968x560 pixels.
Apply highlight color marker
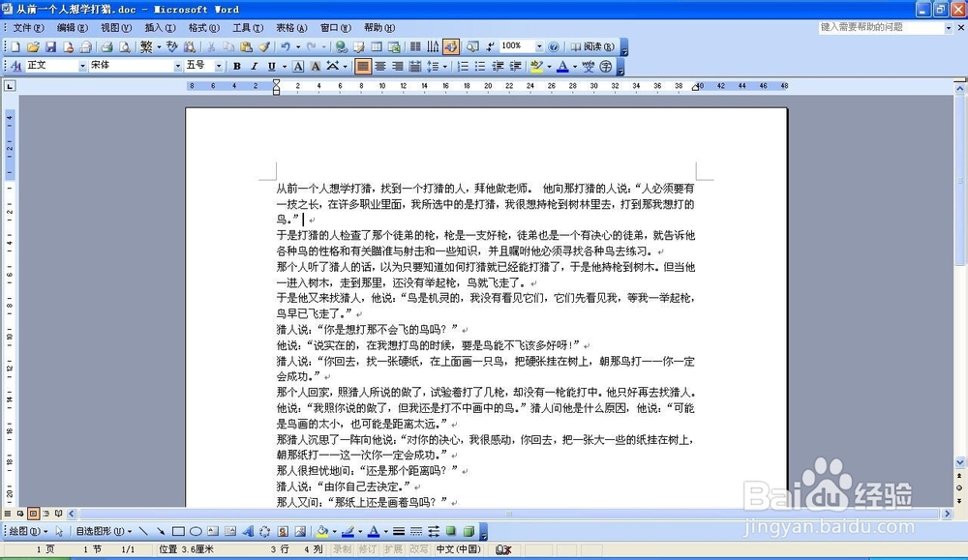tap(536, 66)
